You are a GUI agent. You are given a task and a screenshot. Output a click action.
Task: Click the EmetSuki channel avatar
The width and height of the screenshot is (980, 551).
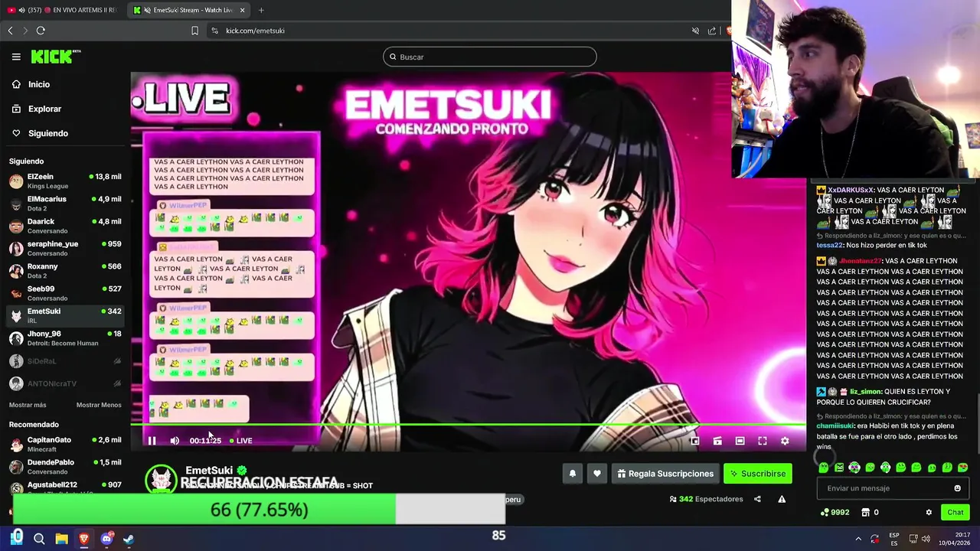[161, 479]
